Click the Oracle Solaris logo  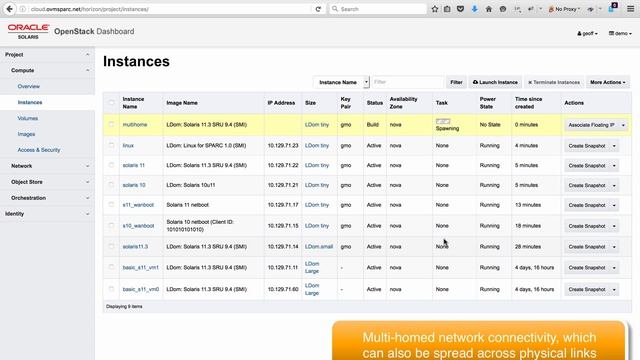pyautogui.click(x=28, y=31)
